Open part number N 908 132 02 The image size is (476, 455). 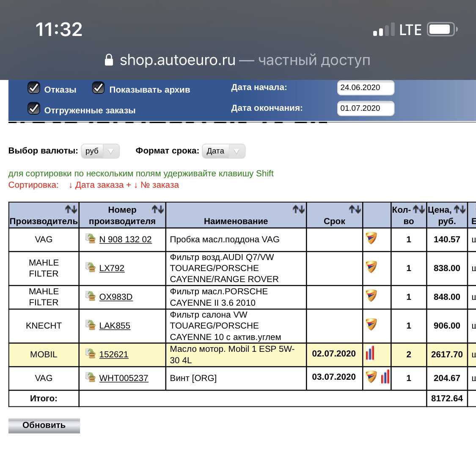(x=125, y=239)
